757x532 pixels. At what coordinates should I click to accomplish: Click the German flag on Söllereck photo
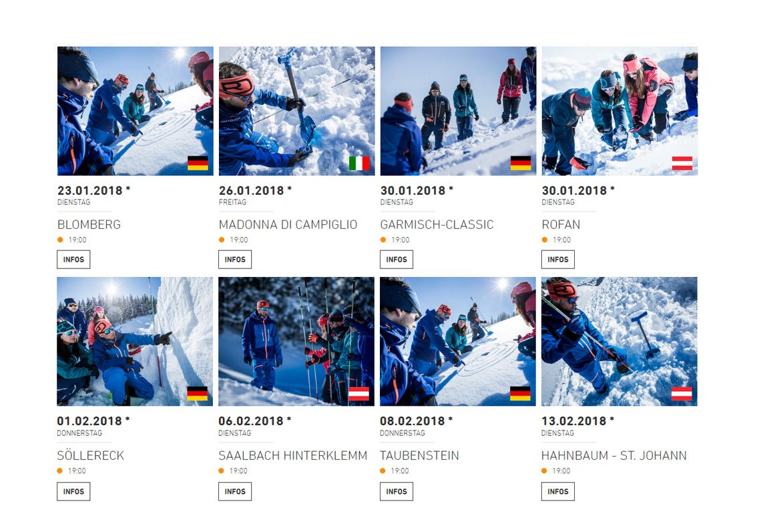(x=197, y=394)
